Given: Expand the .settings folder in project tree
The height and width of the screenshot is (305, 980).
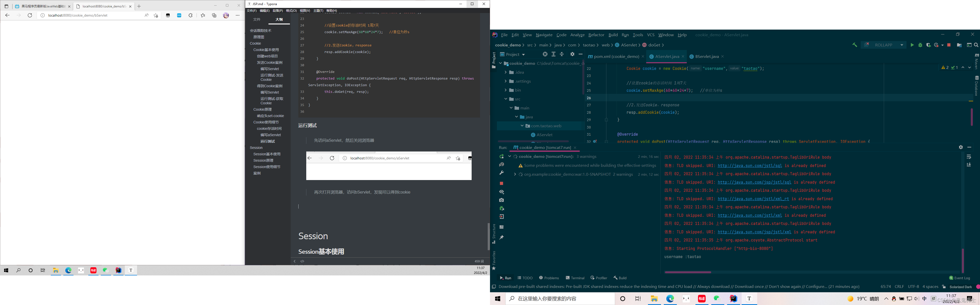Looking at the screenshot, I should (x=506, y=81).
